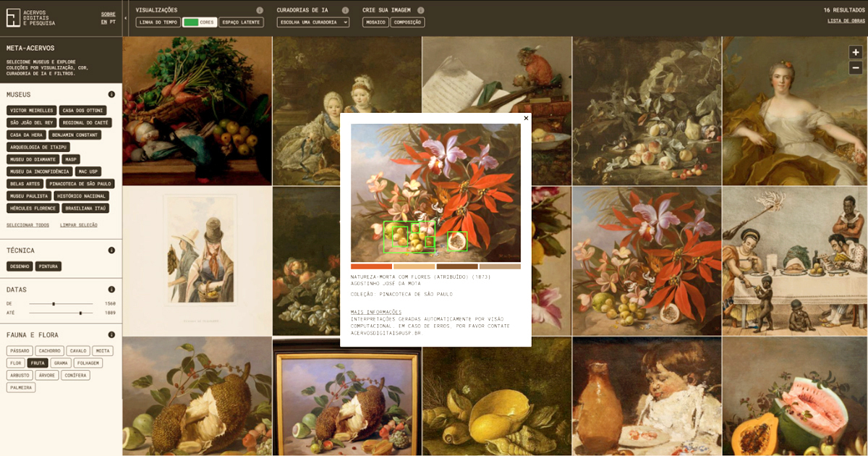Show info for the Museus section
This screenshot has height=456, width=868.
[111, 94]
